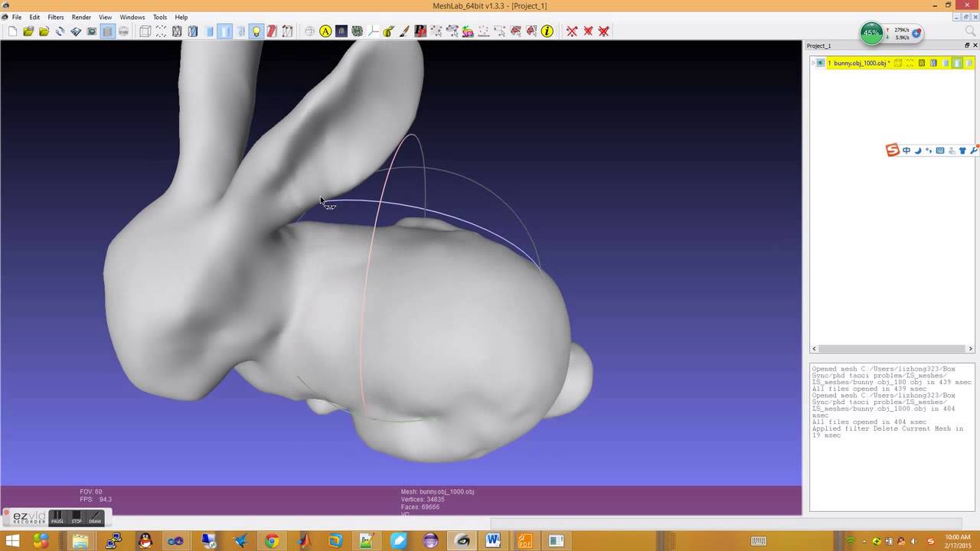
Task: Select the paintbrush Z-painting tool
Action: (404, 31)
